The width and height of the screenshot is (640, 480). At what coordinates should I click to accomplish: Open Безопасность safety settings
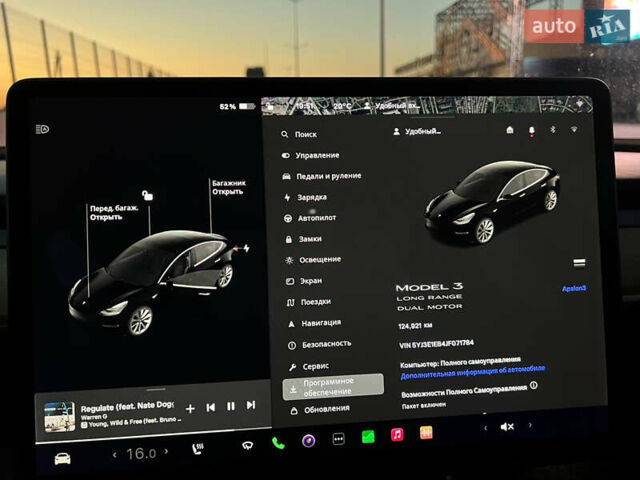[x=320, y=344]
